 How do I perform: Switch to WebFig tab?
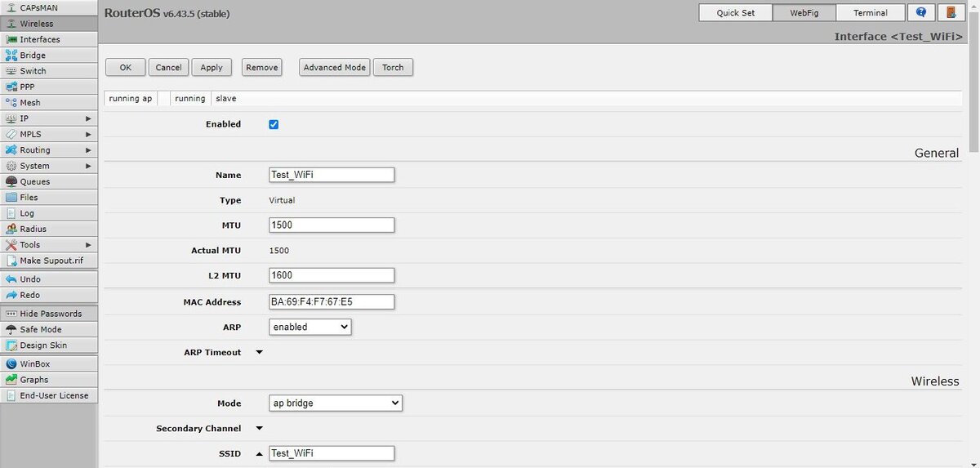tap(804, 13)
